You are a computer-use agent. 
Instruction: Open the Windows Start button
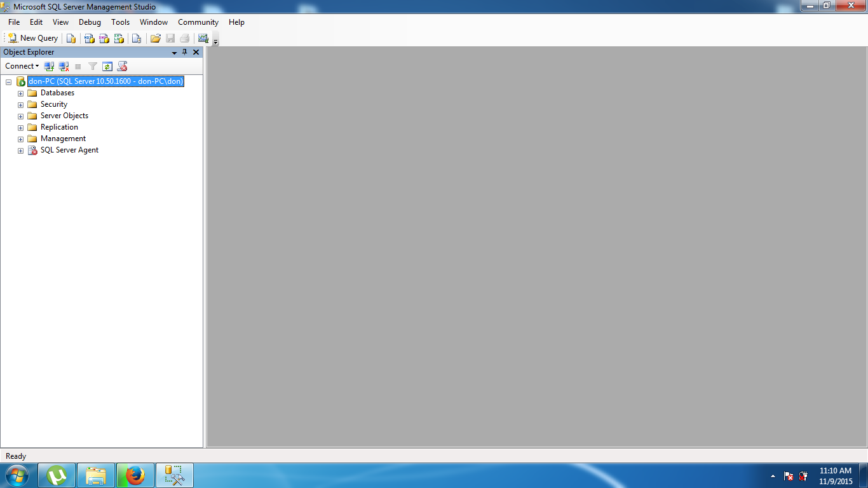17,475
